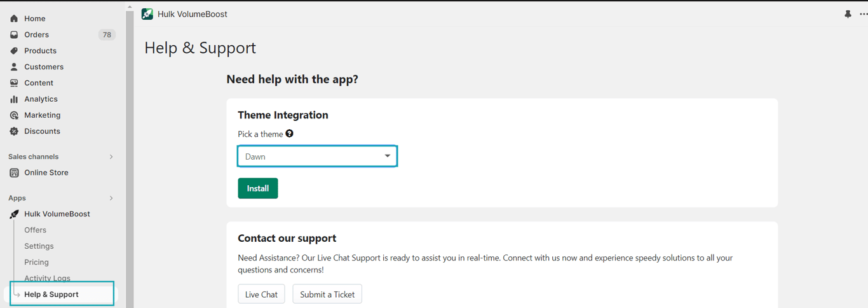Open the Hulk VolumeBoost Settings page
This screenshot has height=308, width=868.
39,246
